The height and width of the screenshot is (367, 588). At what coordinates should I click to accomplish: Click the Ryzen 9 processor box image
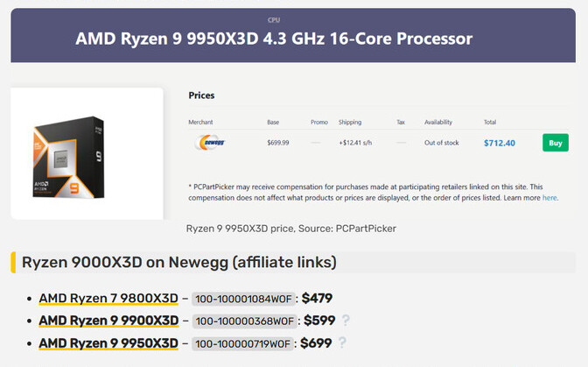(68, 157)
